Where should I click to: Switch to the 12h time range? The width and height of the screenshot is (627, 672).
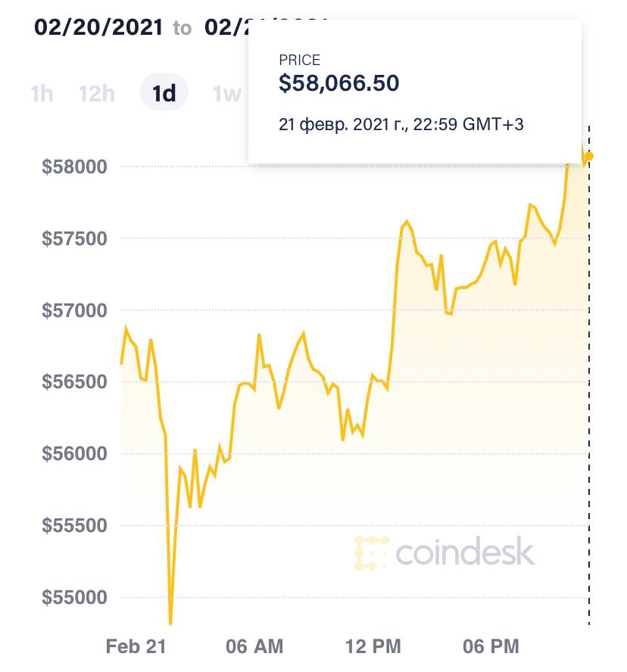(97, 94)
